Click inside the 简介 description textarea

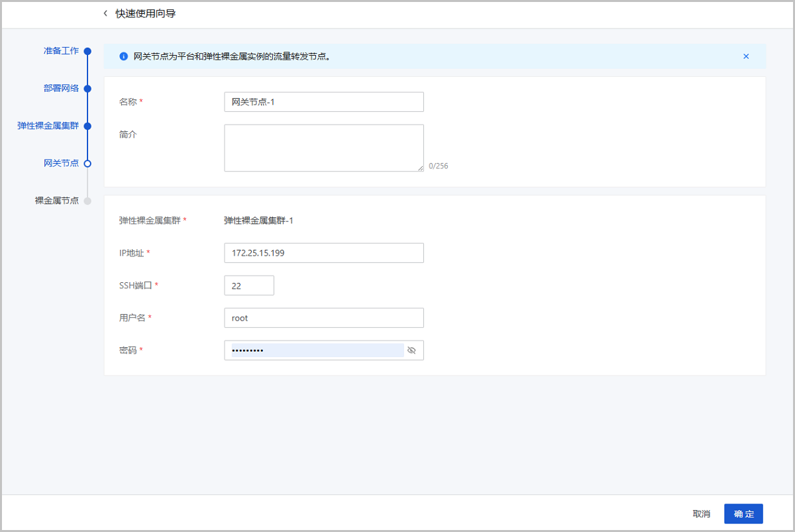click(x=323, y=148)
